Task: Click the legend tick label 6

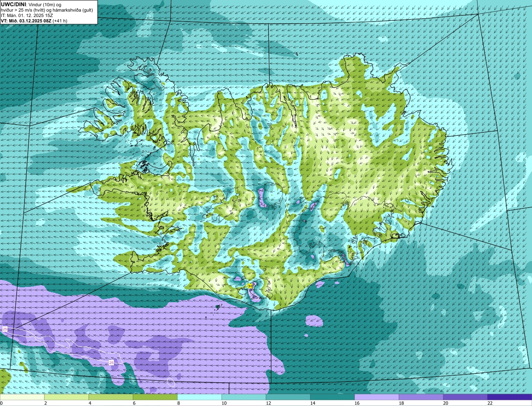Action: click(x=134, y=403)
